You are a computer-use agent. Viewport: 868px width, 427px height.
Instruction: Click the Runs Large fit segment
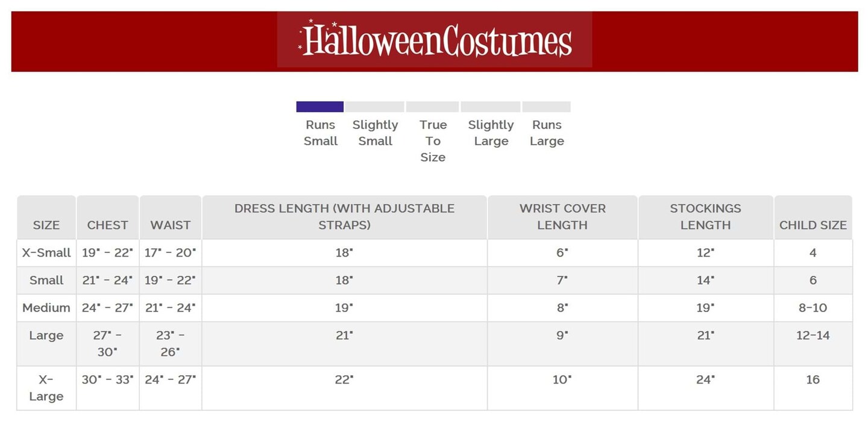(546, 107)
